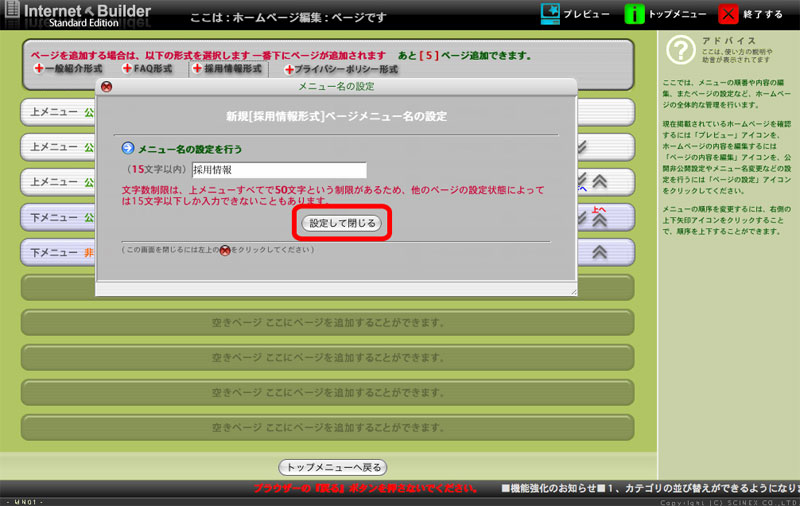Viewport: 800px width, 506px height.
Task: Click the green トップメニュー icon
Action: (634, 14)
